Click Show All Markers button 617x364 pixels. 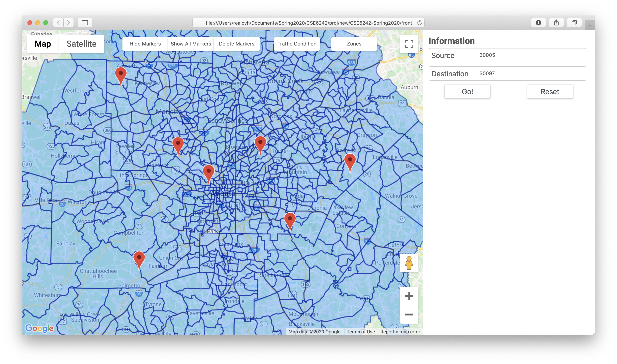191,44
